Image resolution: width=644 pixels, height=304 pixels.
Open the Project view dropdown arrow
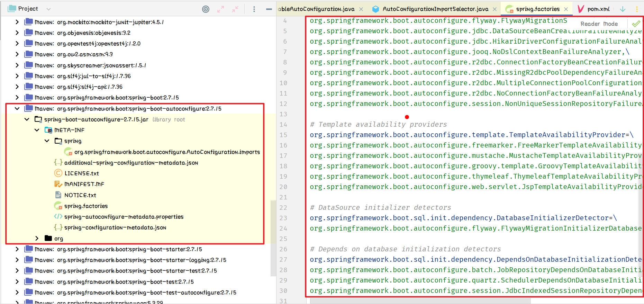click(x=48, y=9)
